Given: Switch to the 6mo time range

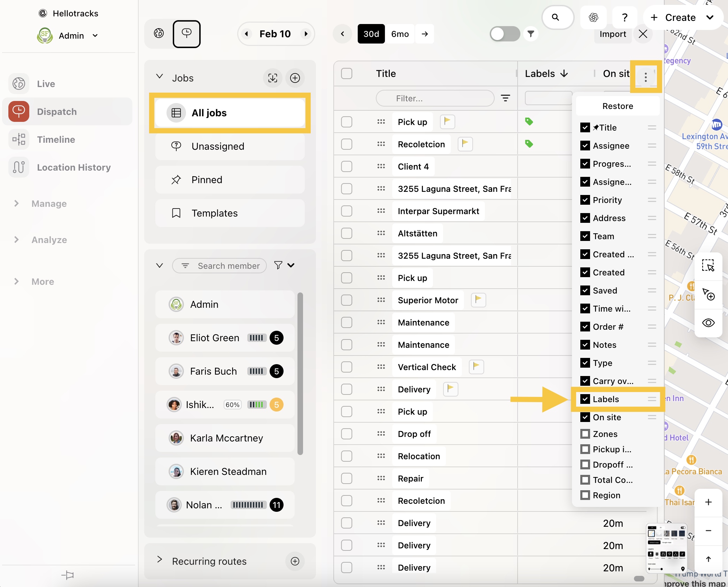Looking at the screenshot, I should pos(400,34).
